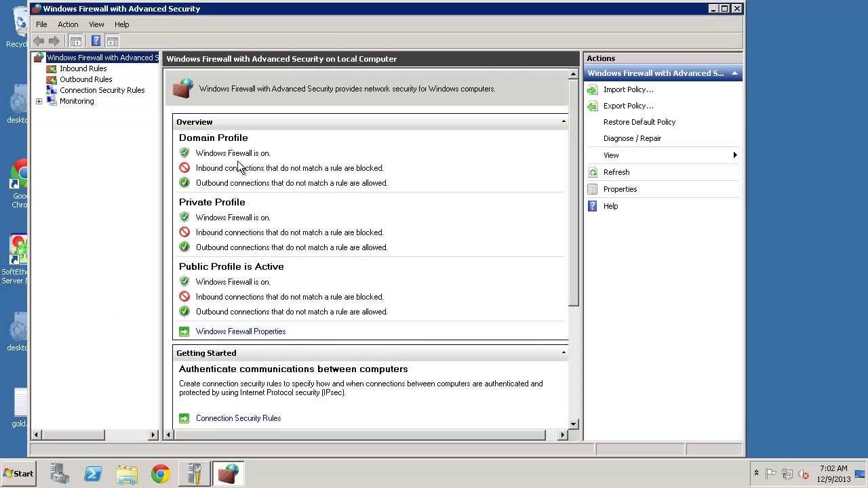This screenshot has width=868, height=488.
Task: Select the Inbound Rules node icon
Action: click(x=52, y=68)
